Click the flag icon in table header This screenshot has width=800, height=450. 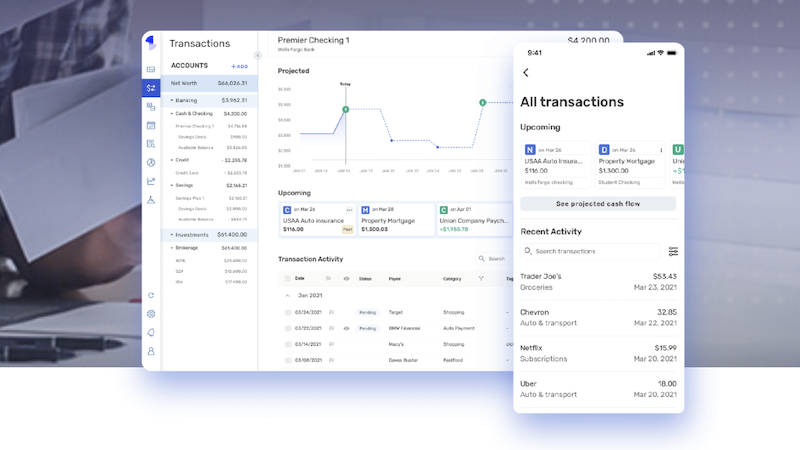click(328, 279)
